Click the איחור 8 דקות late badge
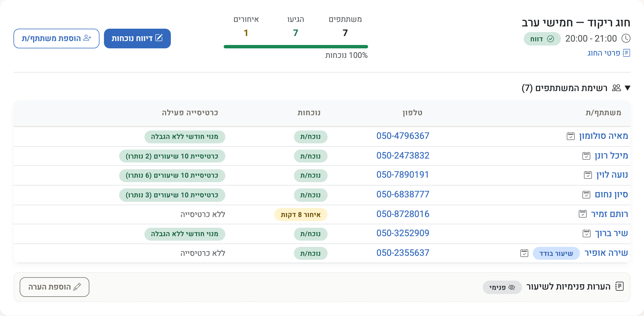644x316 pixels. coord(301,215)
